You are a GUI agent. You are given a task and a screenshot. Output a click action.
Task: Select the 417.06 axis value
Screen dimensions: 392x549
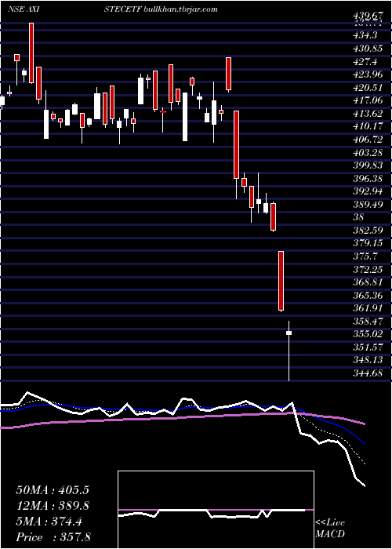point(366,101)
